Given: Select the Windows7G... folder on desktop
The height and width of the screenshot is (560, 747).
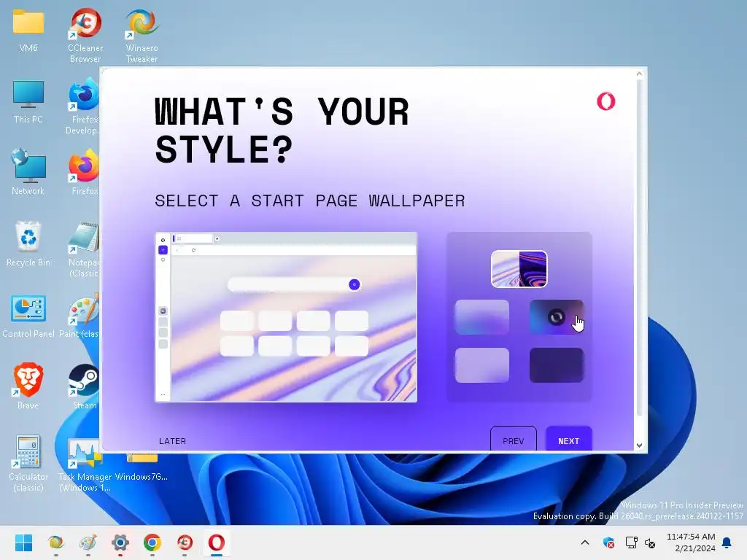Looking at the screenshot, I should click(x=142, y=467).
